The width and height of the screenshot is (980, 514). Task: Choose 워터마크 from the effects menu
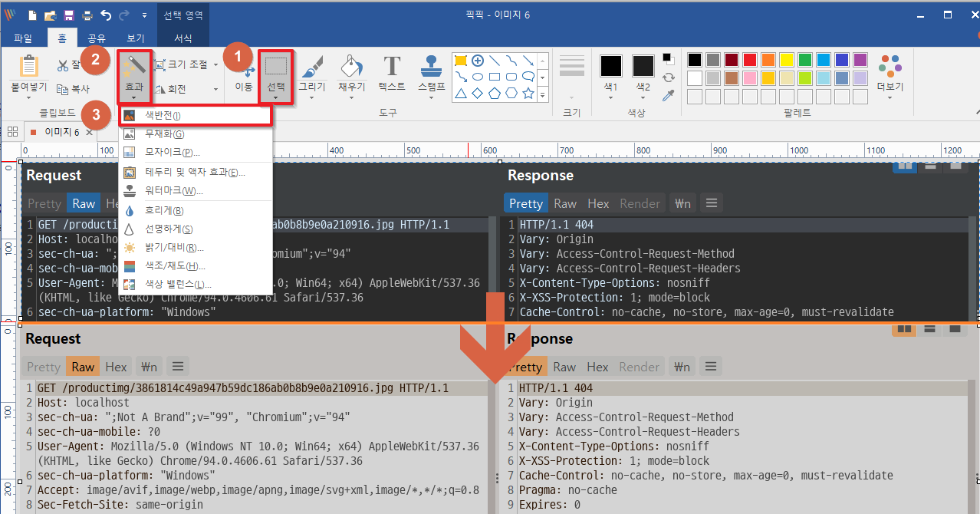pyautogui.click(x=174, y=190)
